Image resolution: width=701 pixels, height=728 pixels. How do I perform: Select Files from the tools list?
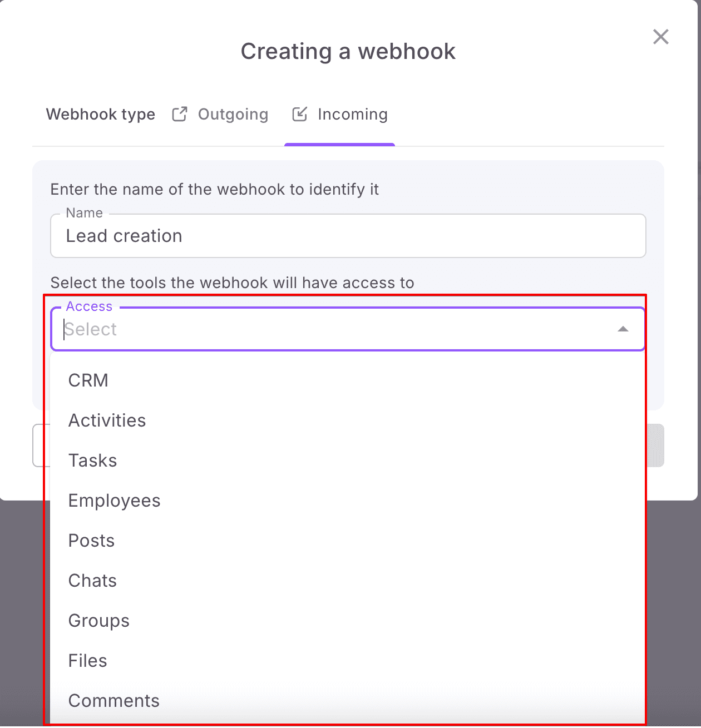87,661
